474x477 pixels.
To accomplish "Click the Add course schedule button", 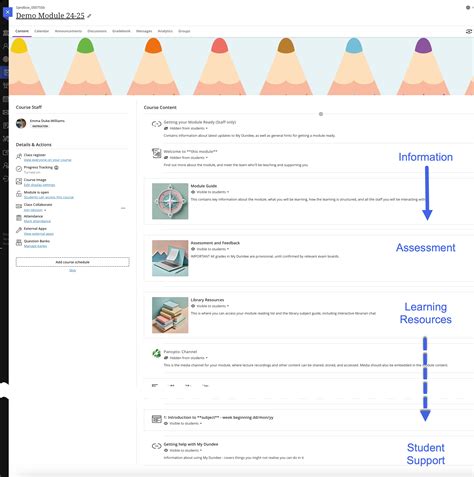I will (x=72, y=262).
